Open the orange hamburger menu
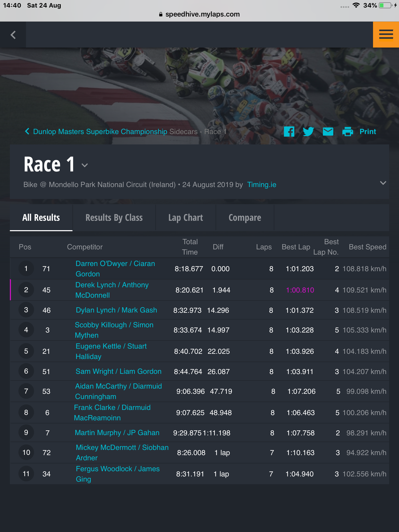This screenshot has height=532, width=399. (x=386, y=35)
